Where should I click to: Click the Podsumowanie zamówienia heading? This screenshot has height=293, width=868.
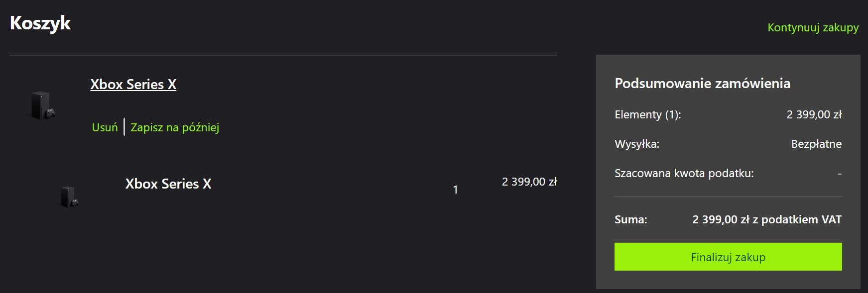pos(702,83)
